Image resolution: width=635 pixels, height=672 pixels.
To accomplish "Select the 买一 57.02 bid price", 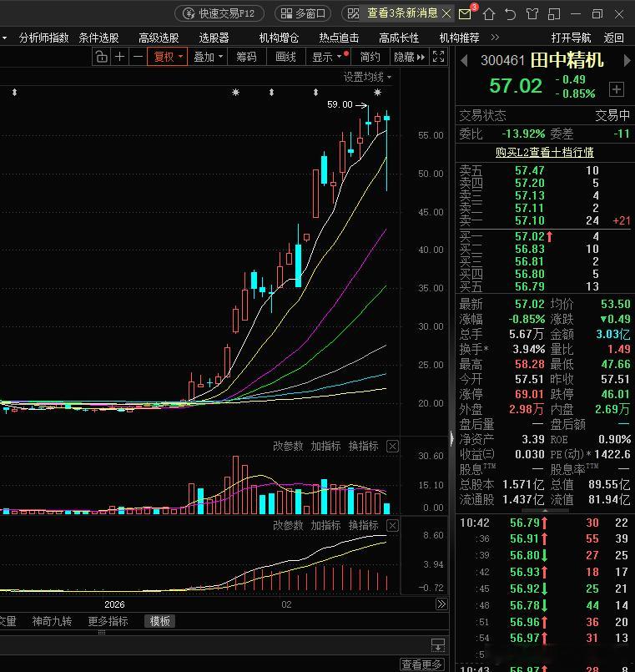I will coord(530,236).
